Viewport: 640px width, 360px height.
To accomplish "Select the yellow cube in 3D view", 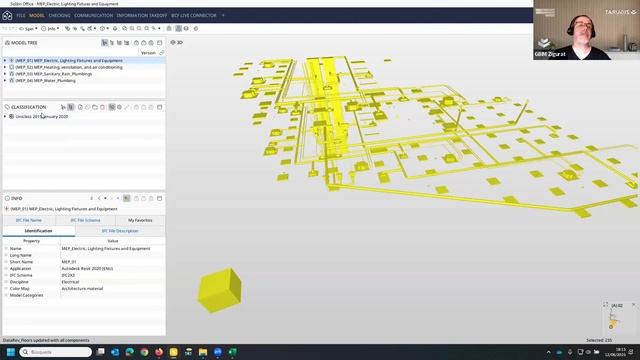I will [220, 290].
